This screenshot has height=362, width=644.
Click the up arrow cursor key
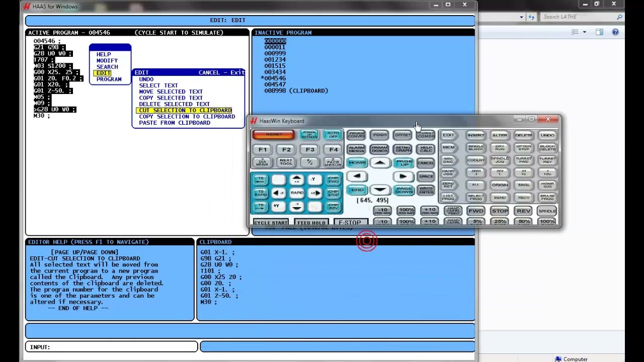pyautogui.click(x=380, y=162)
